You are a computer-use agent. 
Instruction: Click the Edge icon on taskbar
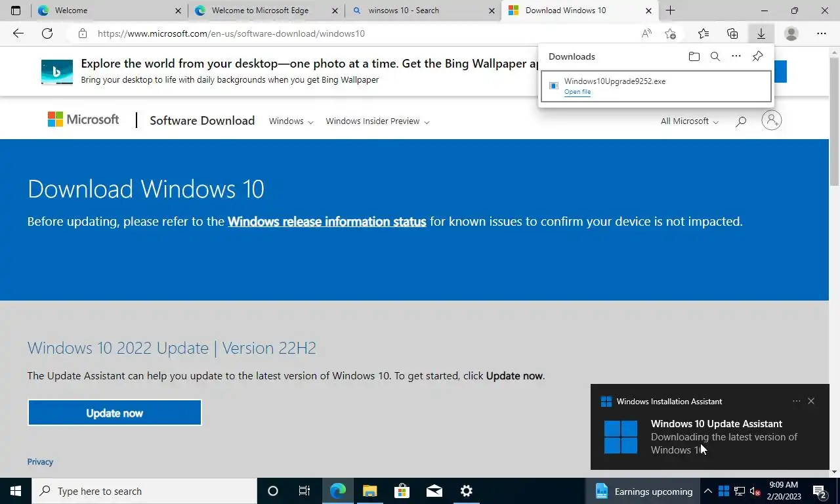(x=337, y=491)
